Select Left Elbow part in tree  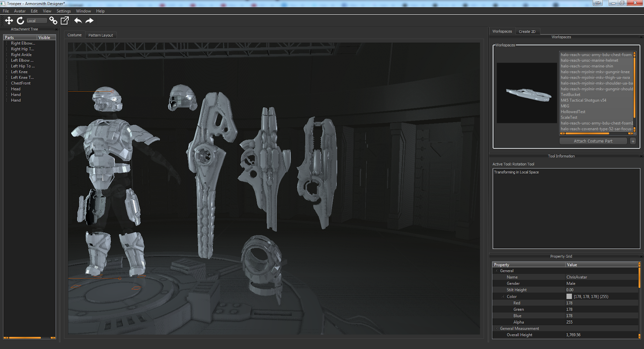point(22,60)
